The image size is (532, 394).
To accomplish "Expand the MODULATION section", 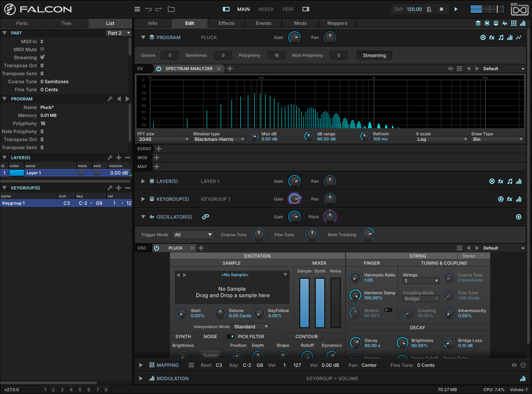I will click(141, 378).
